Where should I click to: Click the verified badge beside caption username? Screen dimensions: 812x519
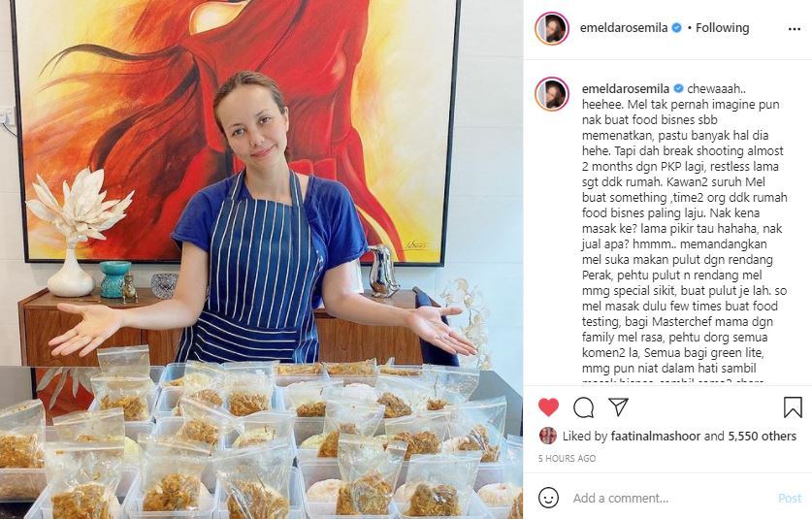coord(678,89)
